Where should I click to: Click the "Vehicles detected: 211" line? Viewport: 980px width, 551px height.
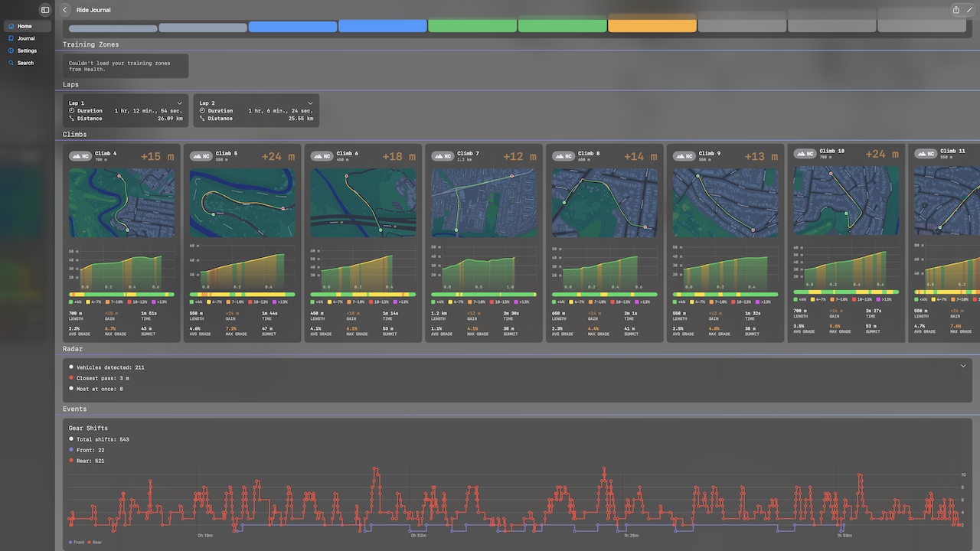106,367
